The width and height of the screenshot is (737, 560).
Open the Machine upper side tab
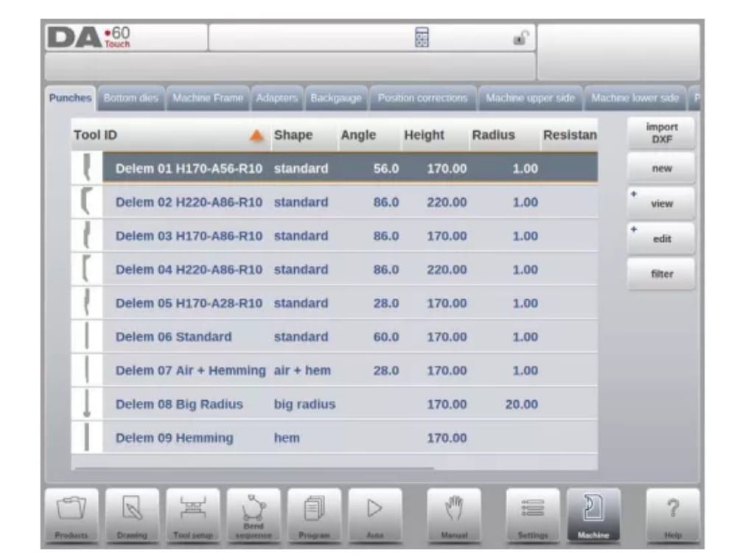[530, 98]
